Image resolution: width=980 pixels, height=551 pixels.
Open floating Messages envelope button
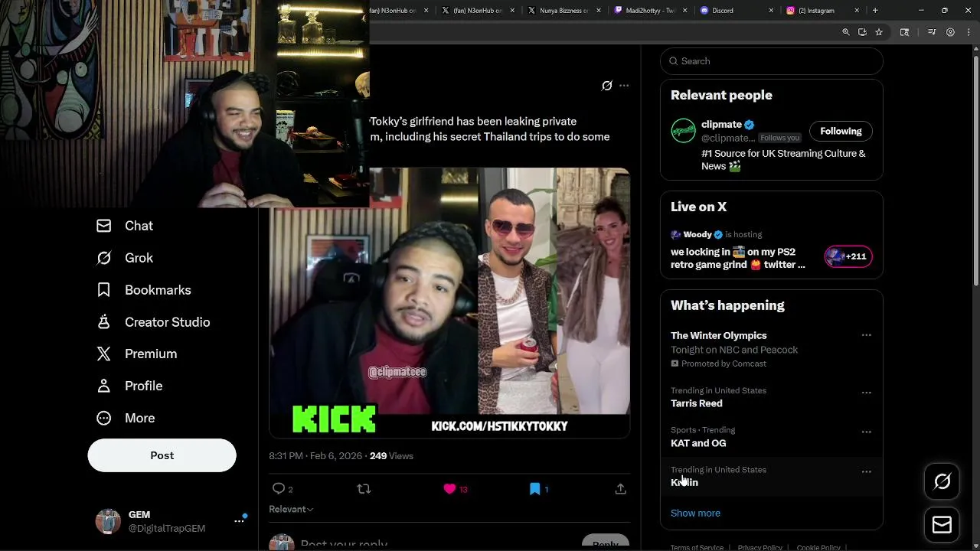click(942, 525)
